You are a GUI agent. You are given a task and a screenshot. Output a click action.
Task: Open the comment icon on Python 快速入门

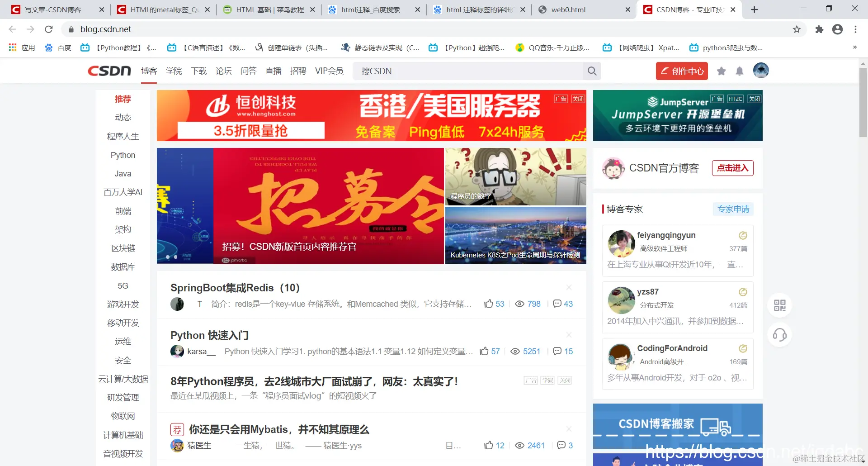click(x=557, y=351)
